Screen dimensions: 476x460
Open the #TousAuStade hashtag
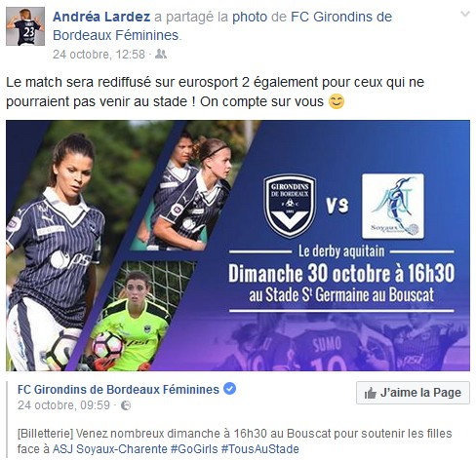point(260,449)
